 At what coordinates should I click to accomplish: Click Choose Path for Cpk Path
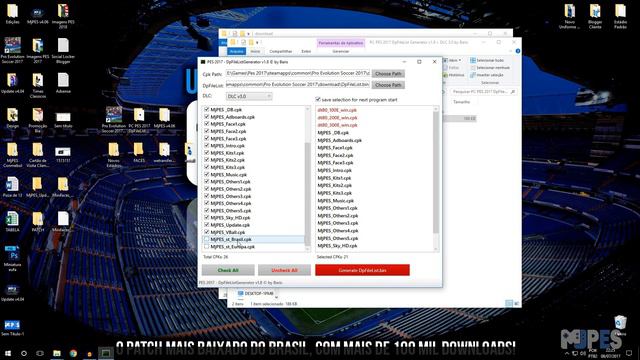pyautogui.click(x=388, y=74)
